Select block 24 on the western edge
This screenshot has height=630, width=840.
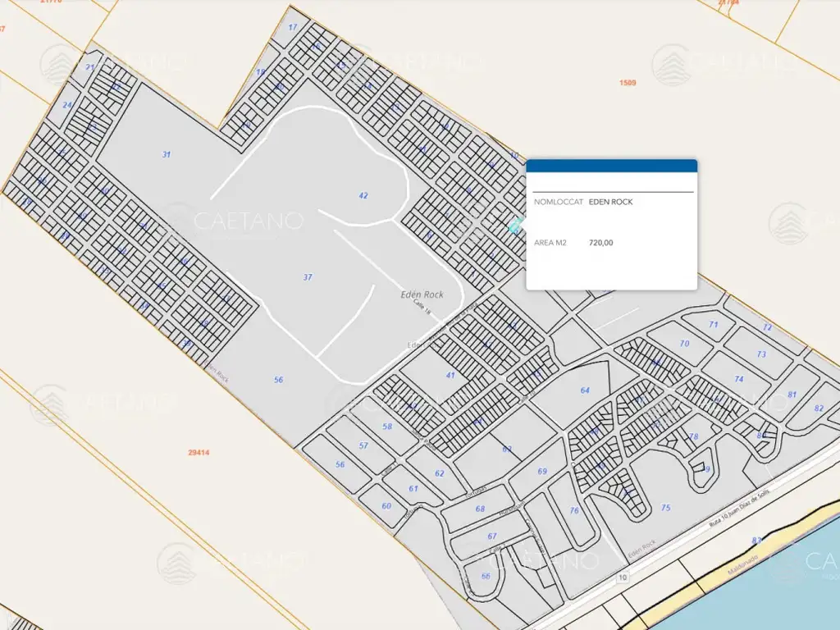tap(67, 105)
